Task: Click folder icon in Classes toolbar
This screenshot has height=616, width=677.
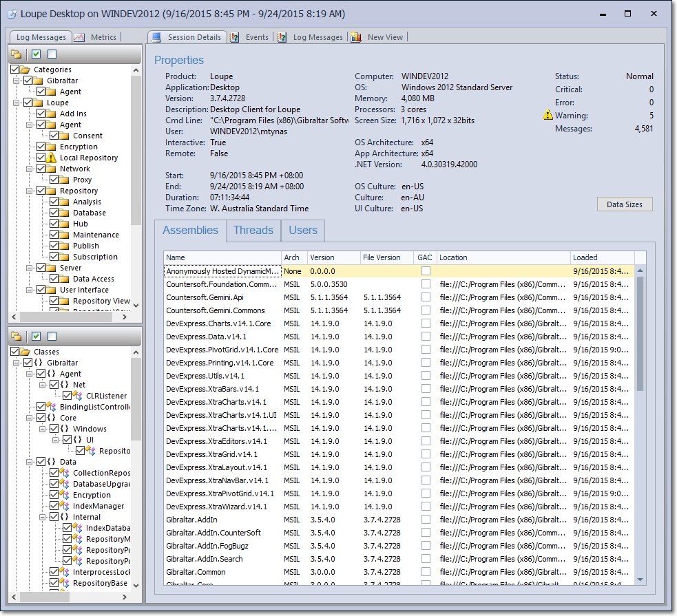Action: (x=17, y=336)
